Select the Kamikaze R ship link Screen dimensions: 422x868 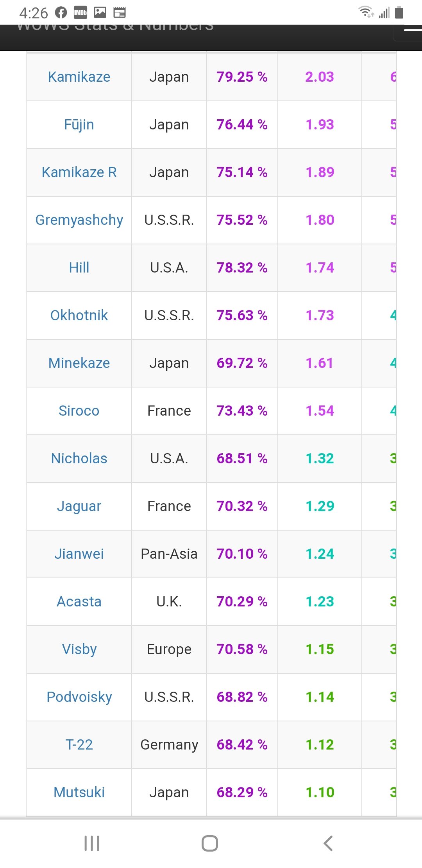pyautogui.click(x=79, y=172)
